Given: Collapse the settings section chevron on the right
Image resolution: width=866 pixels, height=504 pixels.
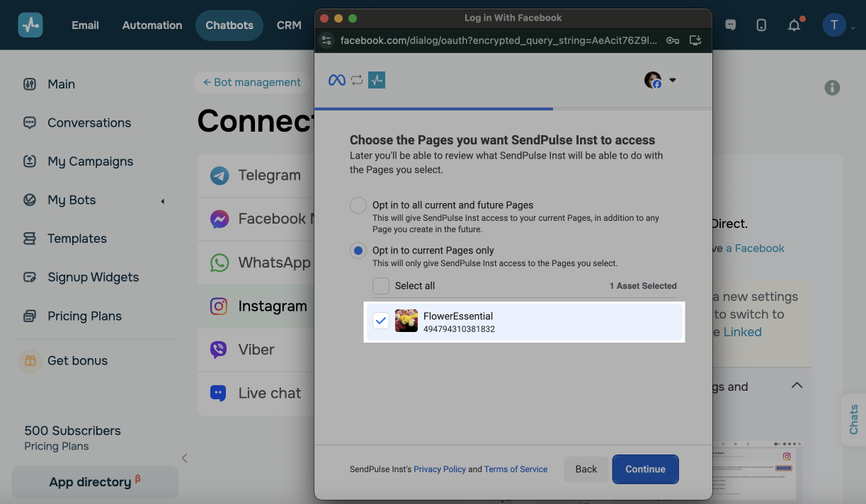Looking at the screenshot, I should (797, 386).
